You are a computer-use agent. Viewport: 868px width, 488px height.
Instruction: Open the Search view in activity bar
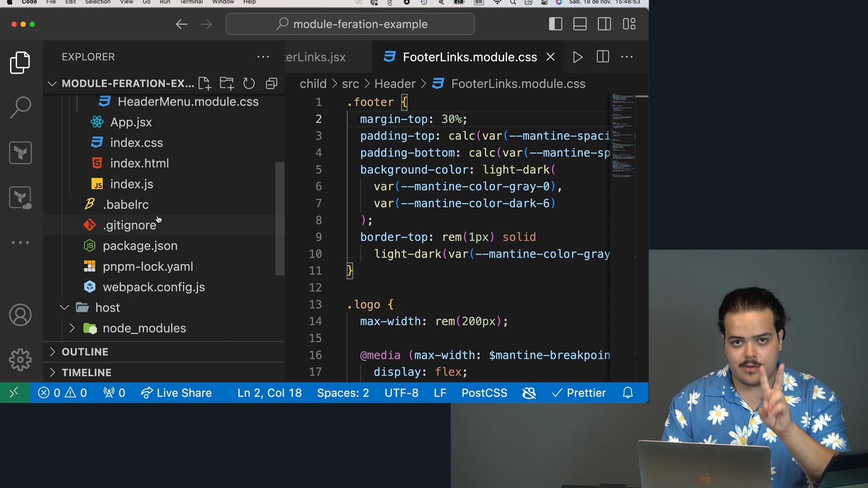click(20, 108)
